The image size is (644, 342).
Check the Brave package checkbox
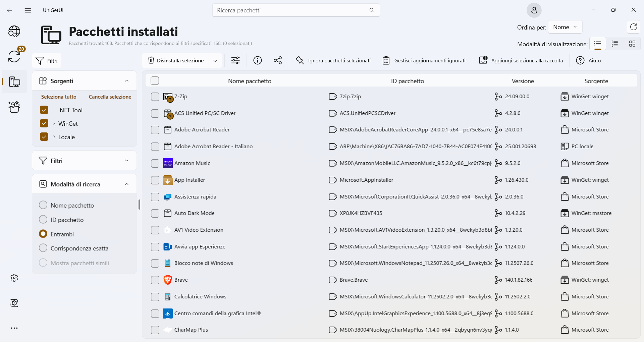coord(155,280)
